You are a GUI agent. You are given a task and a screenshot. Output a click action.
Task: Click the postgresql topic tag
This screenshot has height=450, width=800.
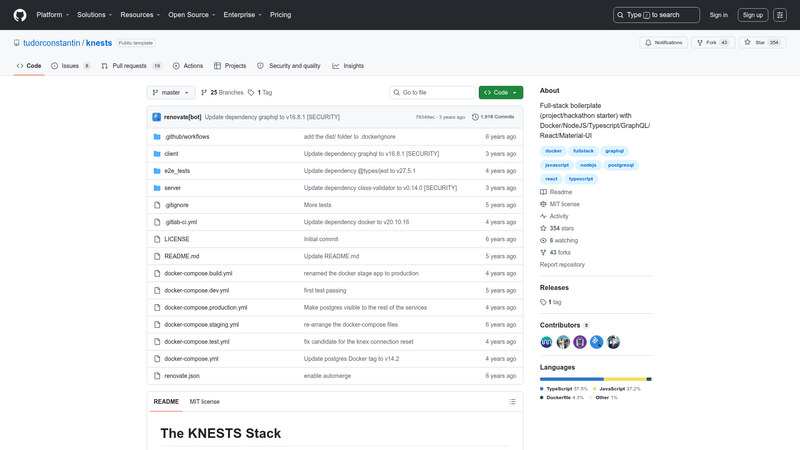(620, 165)
